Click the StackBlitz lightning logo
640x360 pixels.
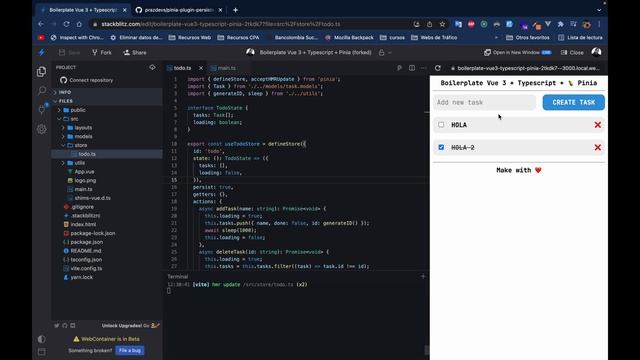(x=41, y=52)
